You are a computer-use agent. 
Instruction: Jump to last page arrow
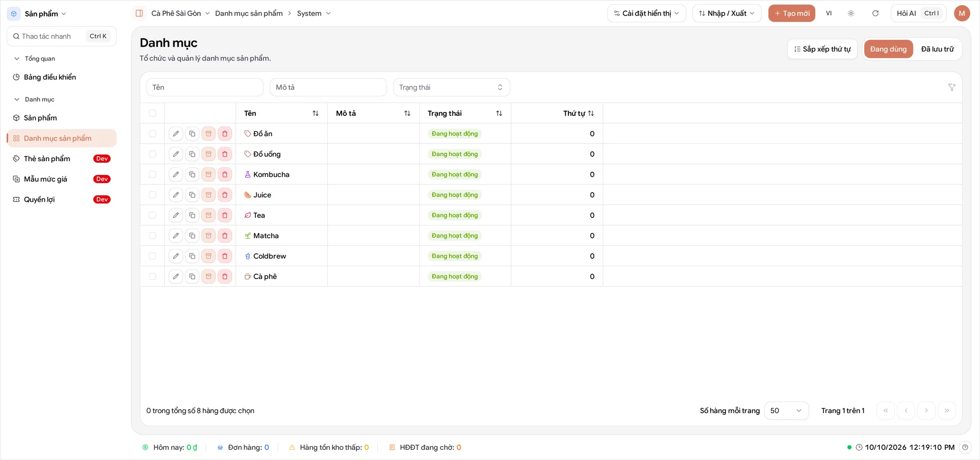click(x=947, y=411)
